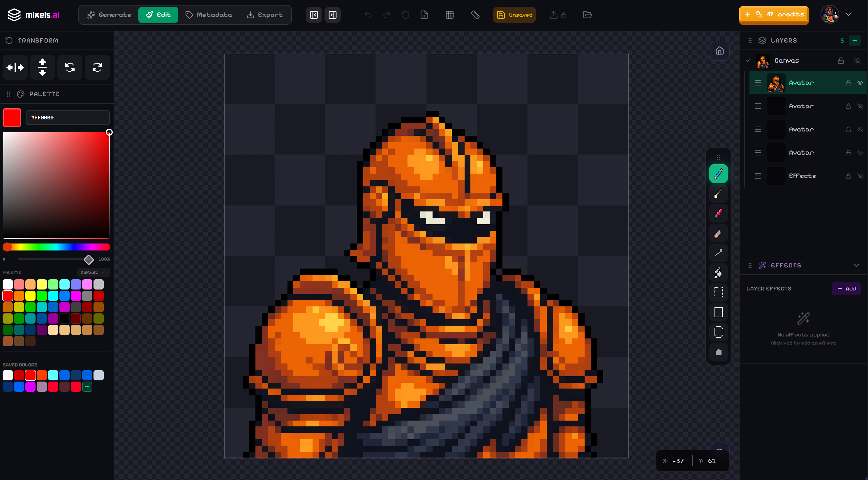Screen dimensions: 868x480
Task: Collapse the Effects panel chevron
Action: point(858,265)
